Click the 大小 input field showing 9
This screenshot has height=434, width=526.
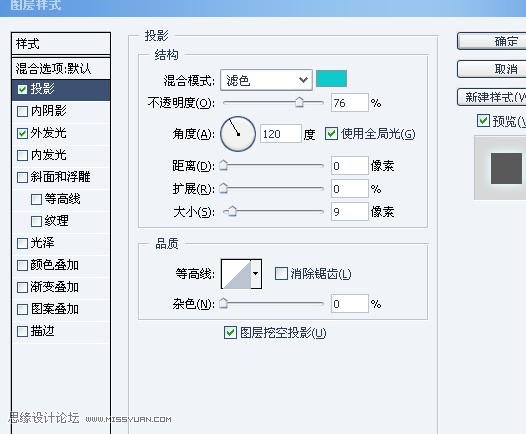(350, 212)
